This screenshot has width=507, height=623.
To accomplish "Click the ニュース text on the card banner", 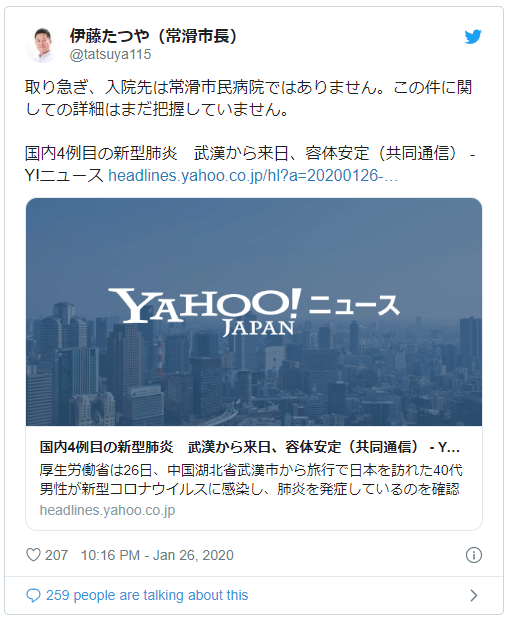I will (354, 305).
